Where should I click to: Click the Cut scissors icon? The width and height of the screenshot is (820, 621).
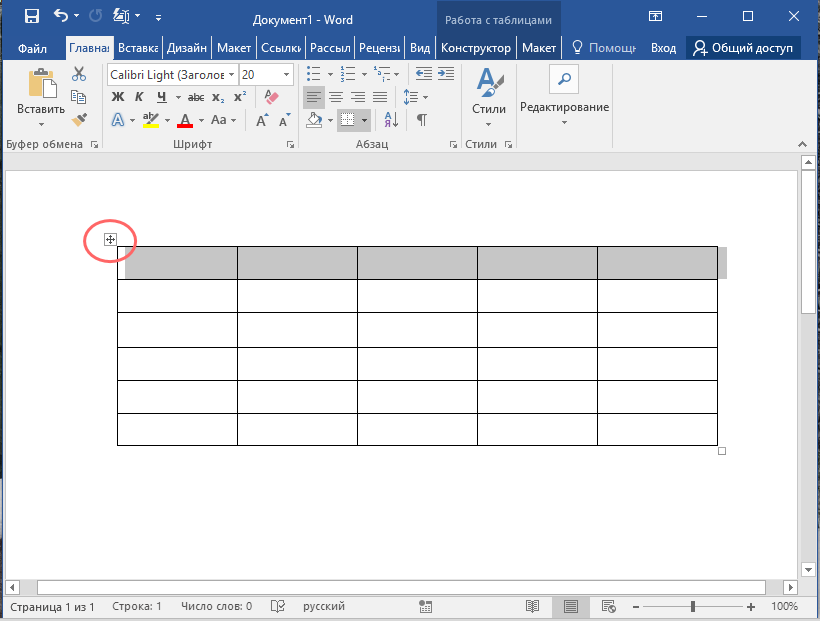79,75
